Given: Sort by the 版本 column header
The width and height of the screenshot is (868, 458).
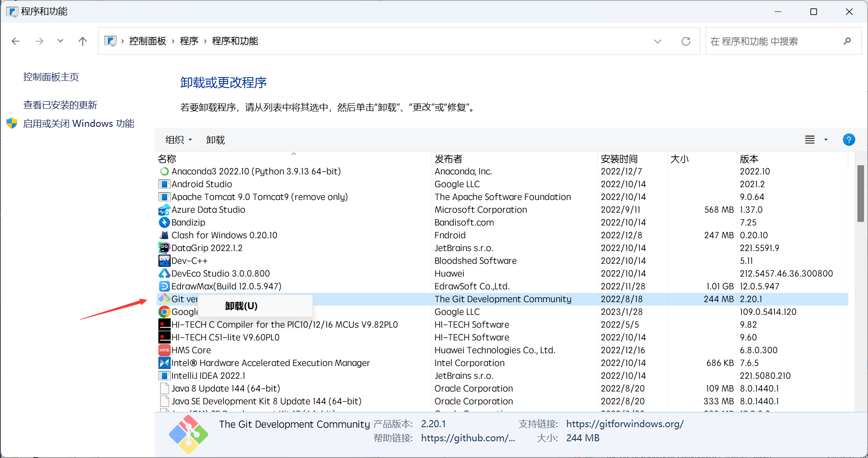Looking at the screenshot, I should (x=792, y=159).
